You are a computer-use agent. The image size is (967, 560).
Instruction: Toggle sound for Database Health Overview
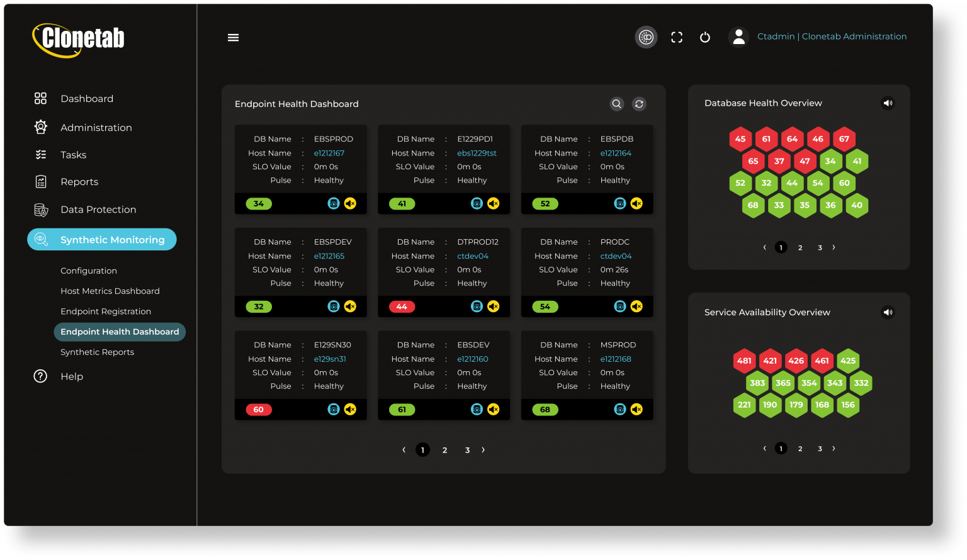point(888,103)
